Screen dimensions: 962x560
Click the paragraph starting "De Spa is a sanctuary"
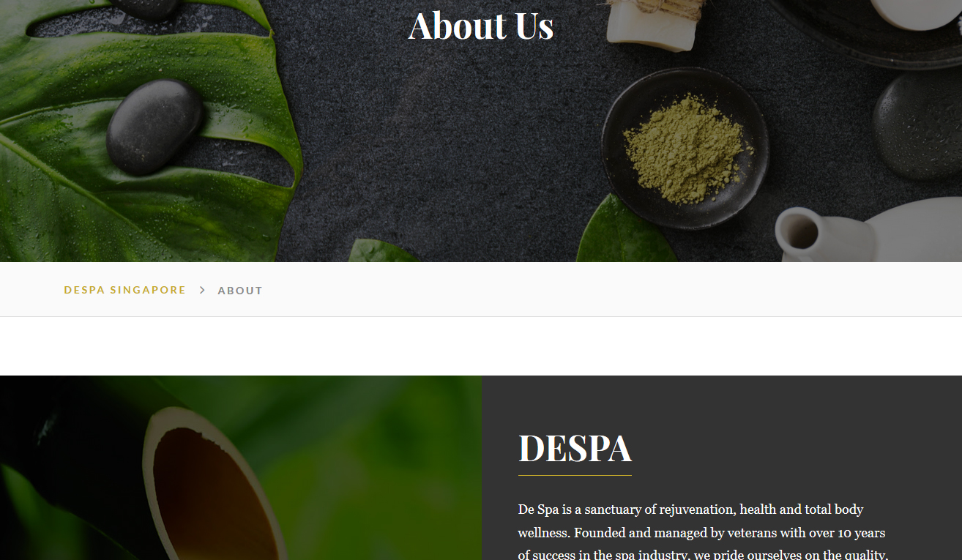pos(703,532)
